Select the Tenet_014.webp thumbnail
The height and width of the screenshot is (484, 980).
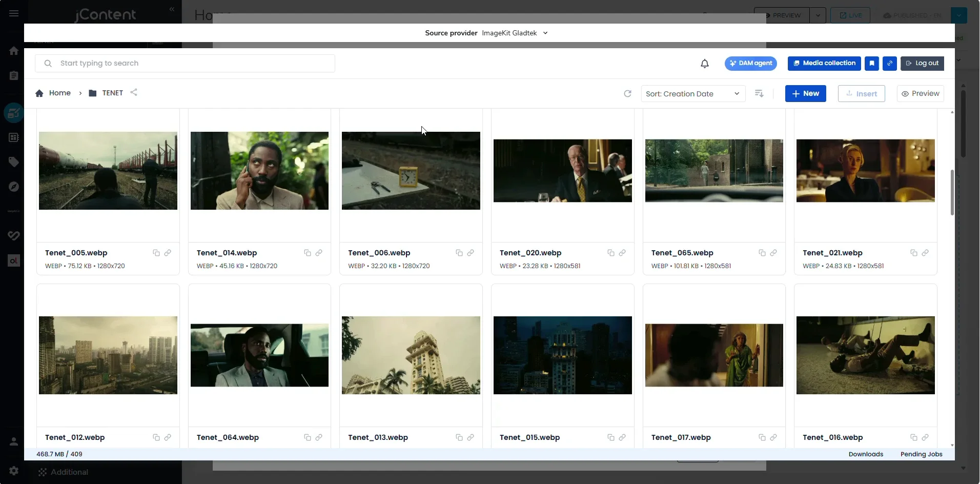(x=259, y=171)
